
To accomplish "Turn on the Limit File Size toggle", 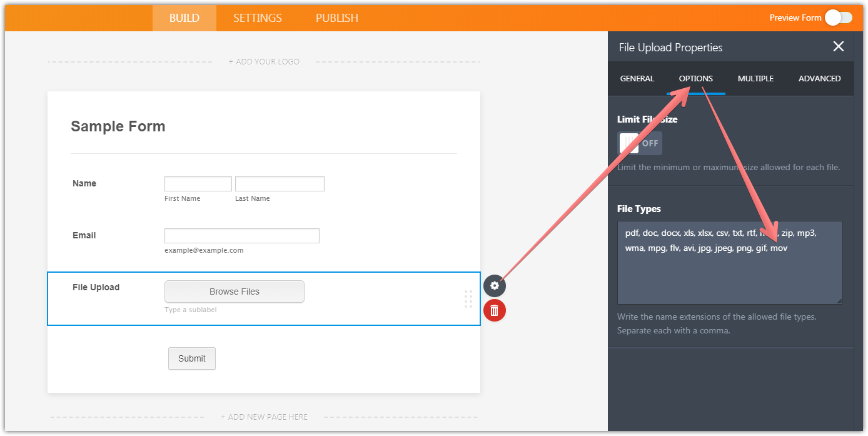I will pos(639,143).
